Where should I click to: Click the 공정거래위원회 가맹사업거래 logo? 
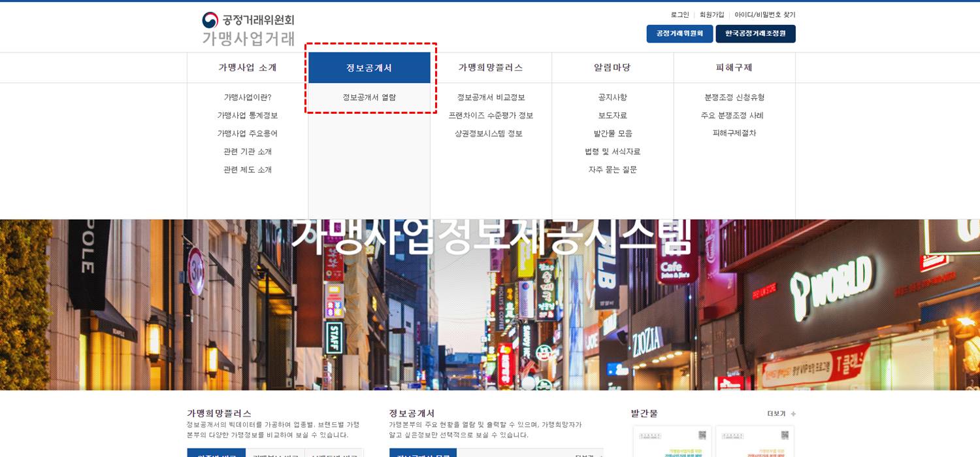point(248,29)
